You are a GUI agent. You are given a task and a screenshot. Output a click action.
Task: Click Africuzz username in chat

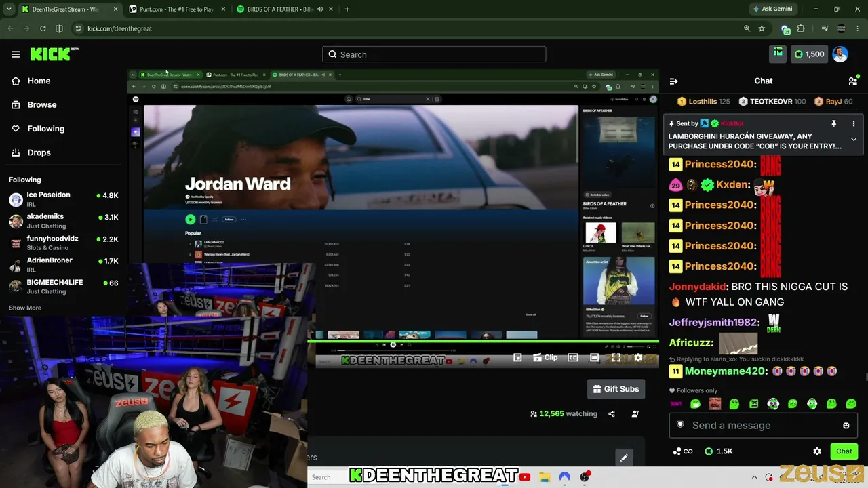coord(690,343)
